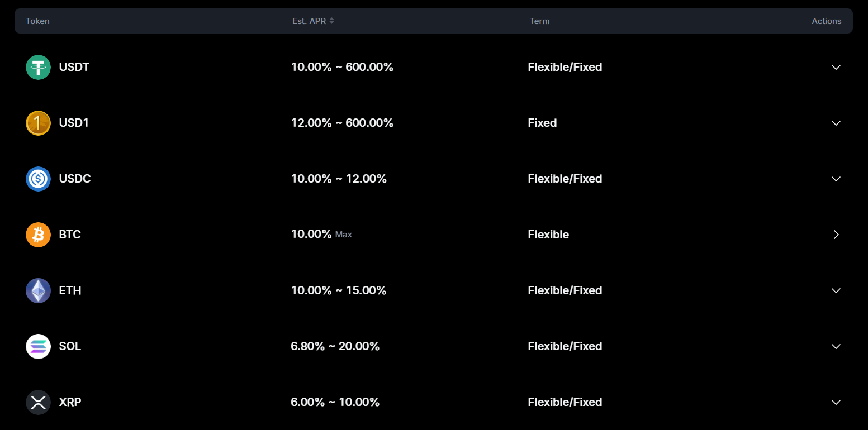Expand the ETH row chevron
Screen dimensions: 868x430
[x=836, y=290]
